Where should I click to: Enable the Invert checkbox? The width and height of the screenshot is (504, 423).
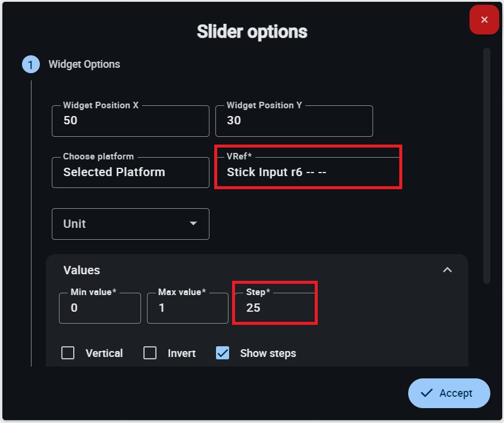tap(150, 353)
